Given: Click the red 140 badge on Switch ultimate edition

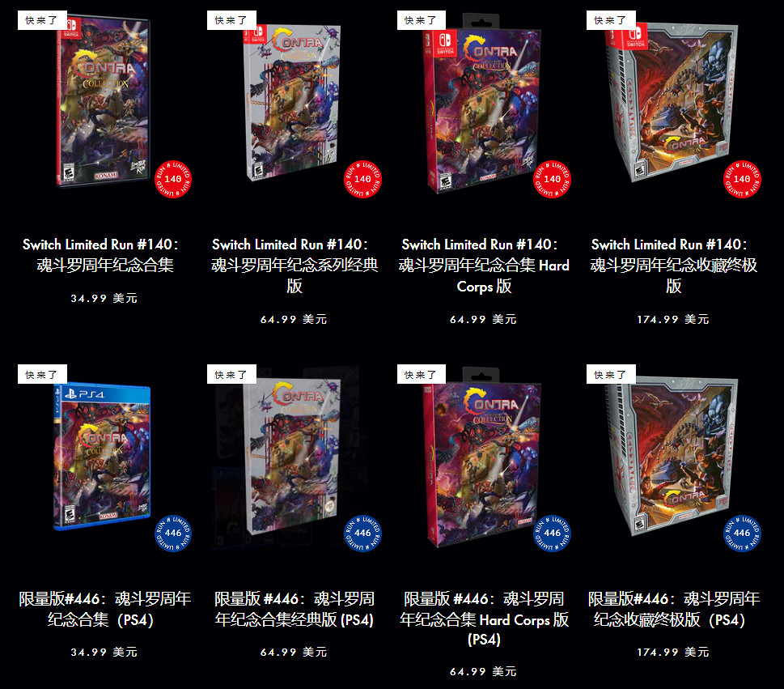Looking at the screenshot, I should [742, 179].
